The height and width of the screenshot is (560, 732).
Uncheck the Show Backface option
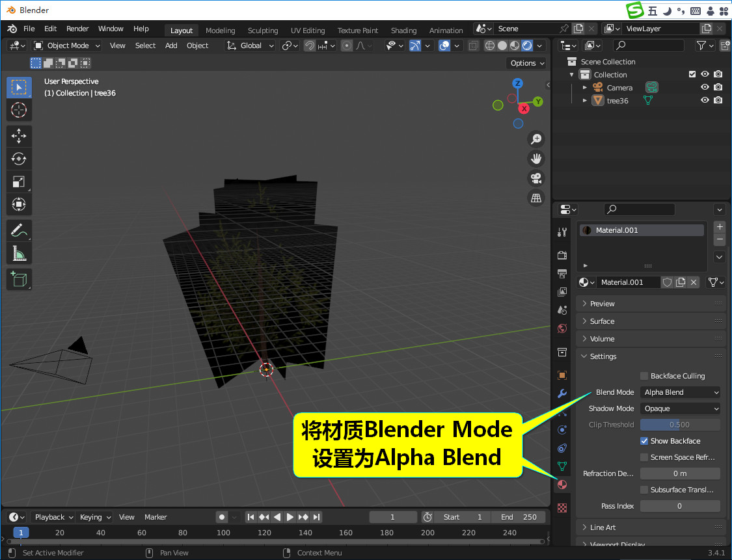click(644, 441)
